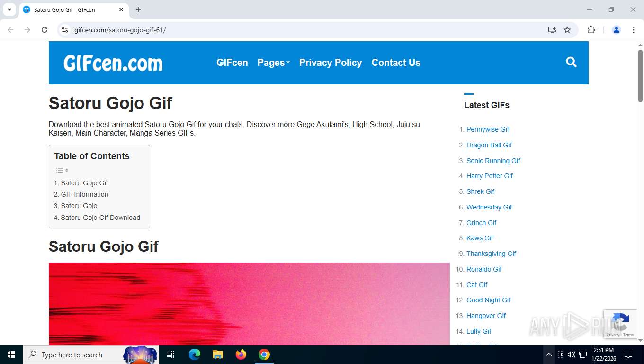Open Task View on the taskbar
This screenshot has height=364, width=644.
(170, 355)
